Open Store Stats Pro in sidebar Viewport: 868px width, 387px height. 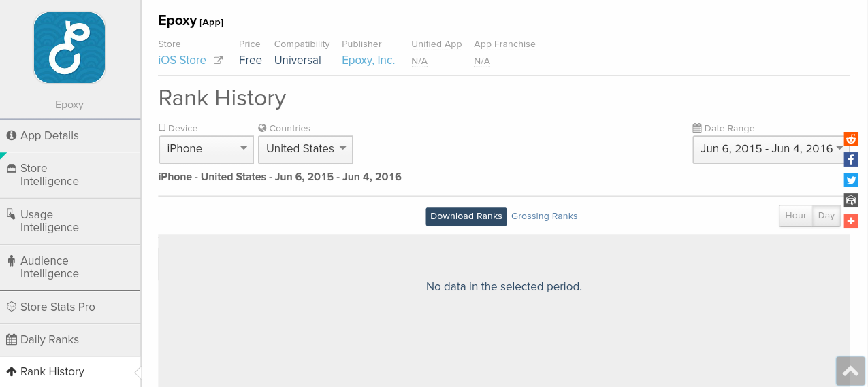[58, 307]
